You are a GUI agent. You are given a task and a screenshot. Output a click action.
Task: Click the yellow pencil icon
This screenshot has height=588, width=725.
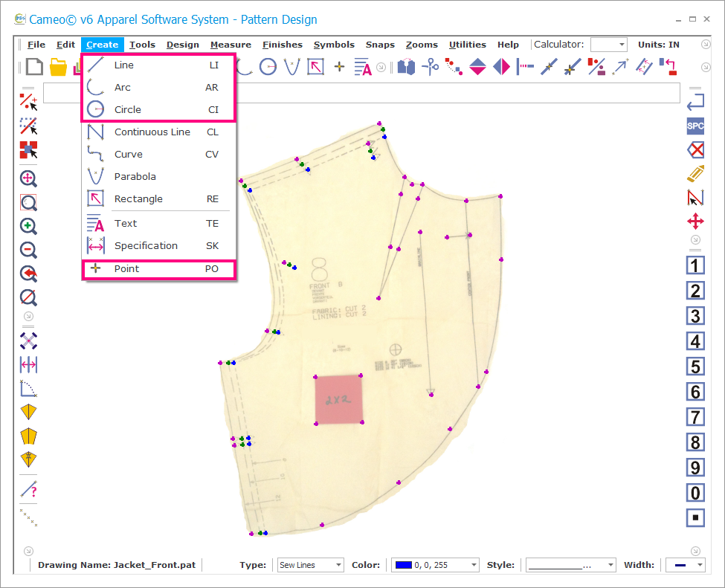[x=695, y=174]
